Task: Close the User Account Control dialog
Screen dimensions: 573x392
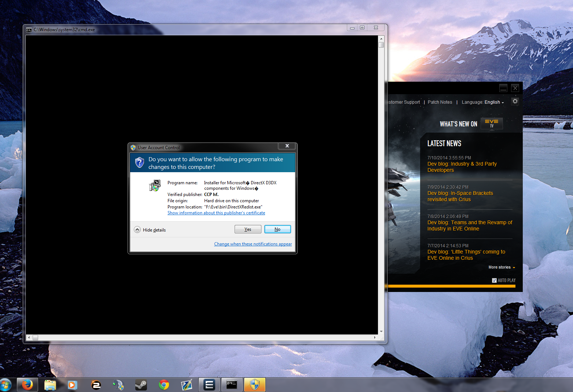Action: click(x=287, y=146)
